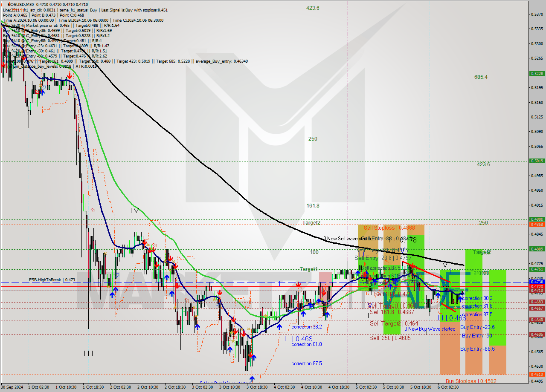
Task: Click the 'Target 685: 0.5228' info text
Action: point(174,61)
